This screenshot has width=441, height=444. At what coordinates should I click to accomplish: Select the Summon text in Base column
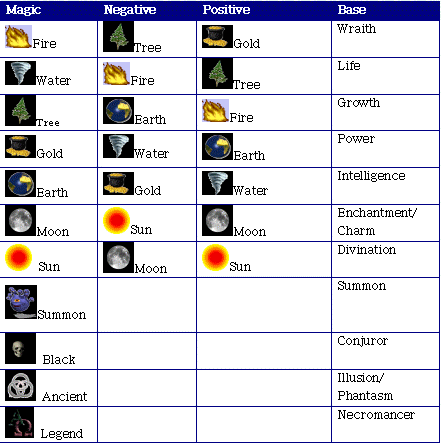click(x=362, y=286)
